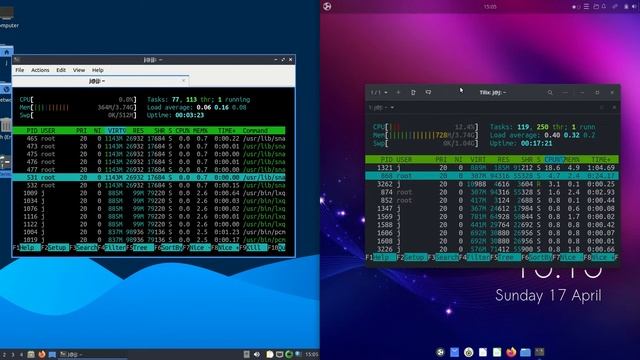Select process row 1004 j in left htop

point(149,232)
